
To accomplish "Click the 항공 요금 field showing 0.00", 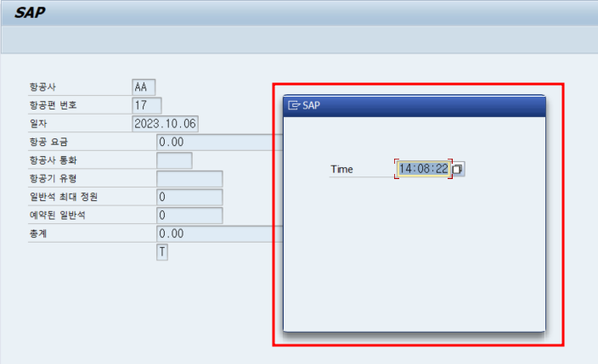I will pos(220,143).
